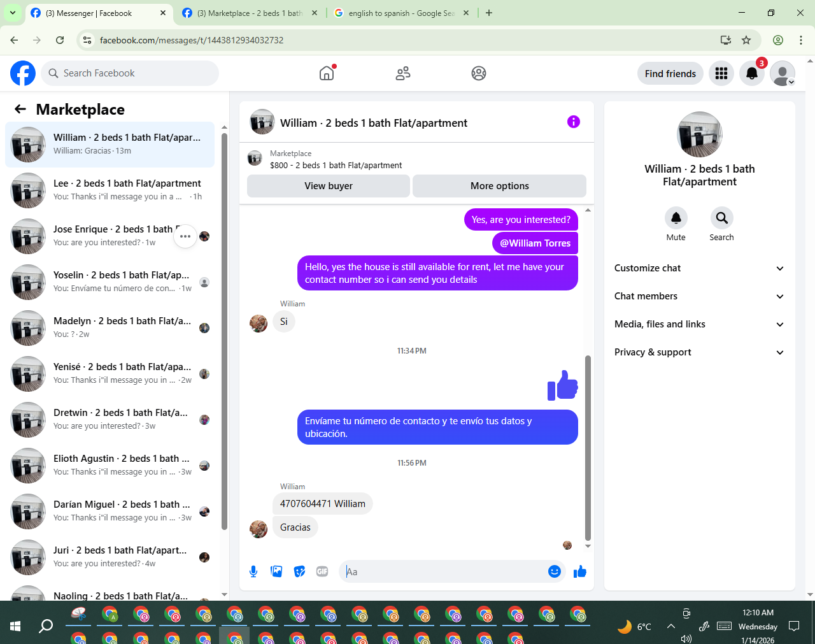Open a new browser tab

point(489,13)
